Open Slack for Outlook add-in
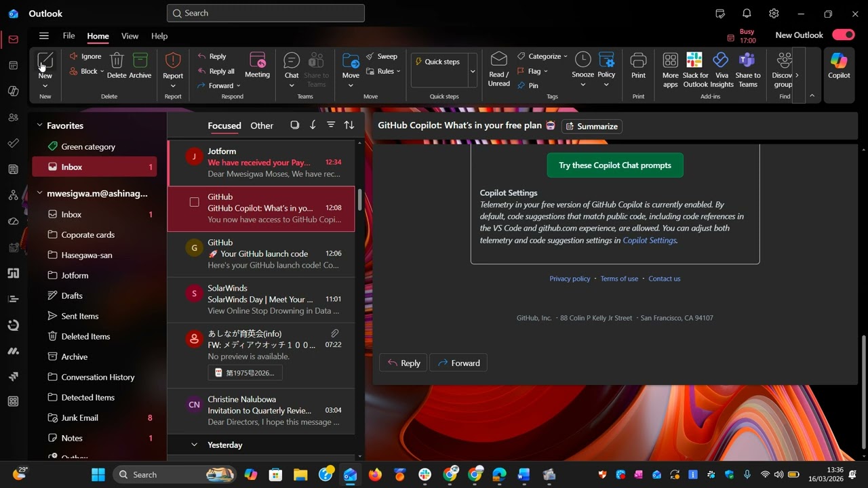This screenshot has height=488, width=868. point(695,69)
